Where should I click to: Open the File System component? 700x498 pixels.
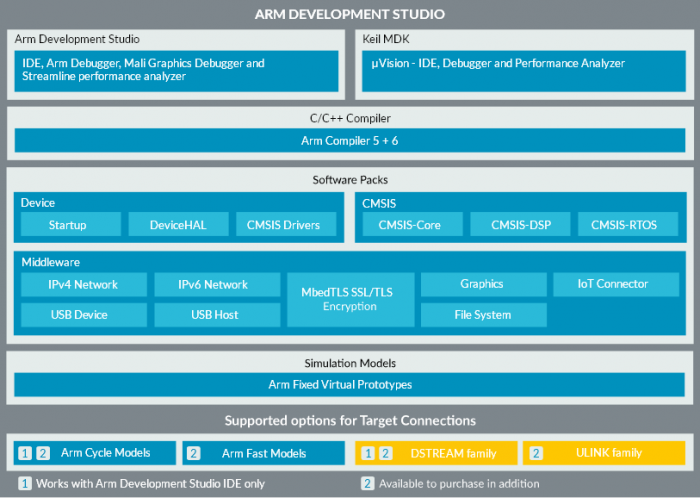tap(482, 315)
